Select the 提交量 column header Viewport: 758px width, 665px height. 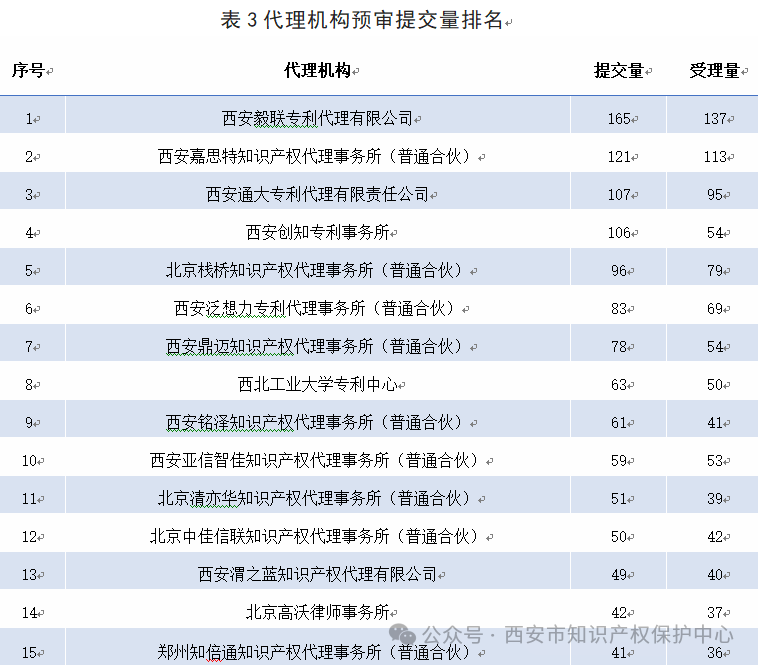619,71
